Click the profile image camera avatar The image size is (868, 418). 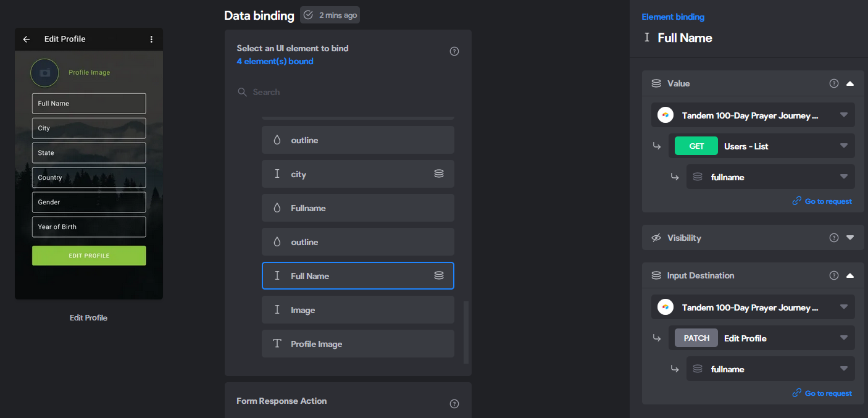pyautogui.click(x=44, y=73)
